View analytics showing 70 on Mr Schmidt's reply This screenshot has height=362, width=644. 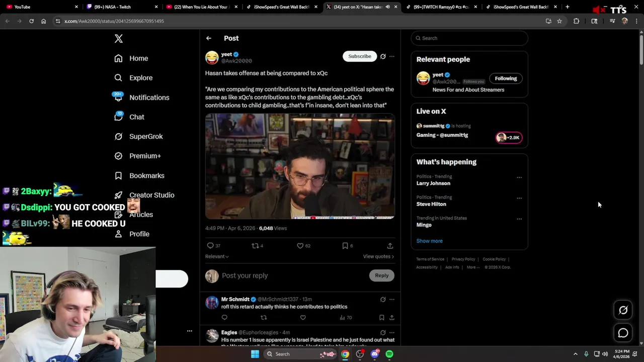(346, 318)
